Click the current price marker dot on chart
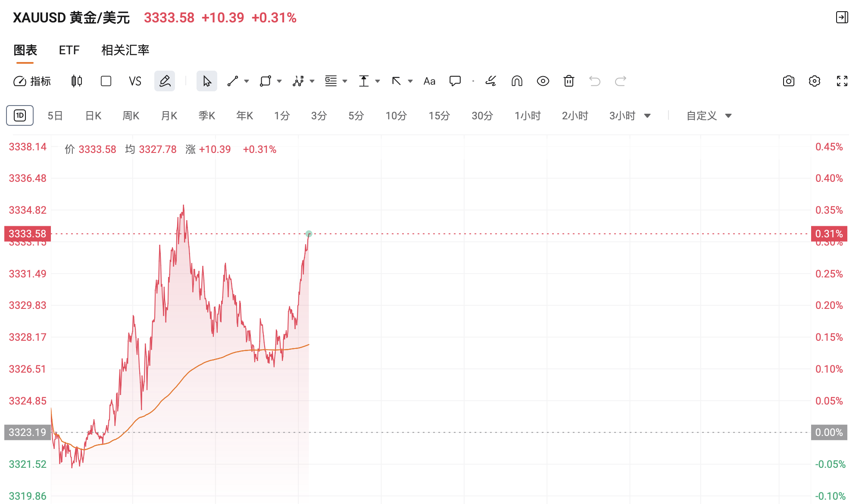This screenshot has width=862, height=504. pyautogui.click(x=309, y=234)
